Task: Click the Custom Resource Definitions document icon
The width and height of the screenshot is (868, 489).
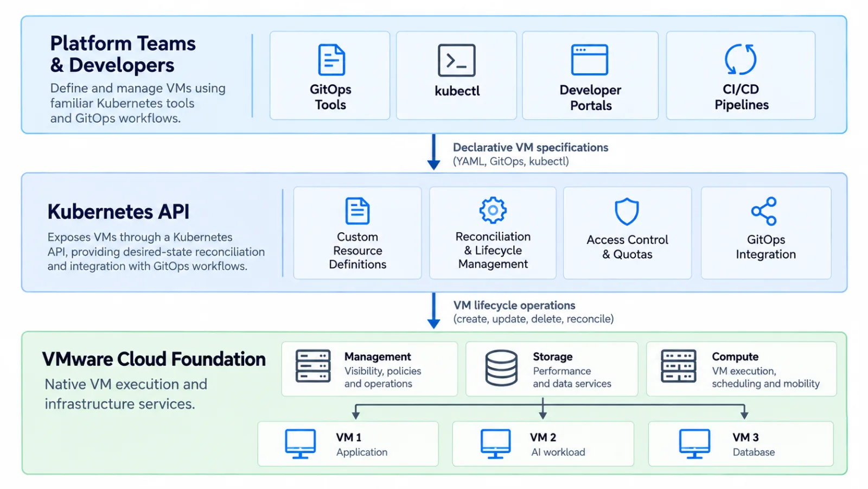Action: (x=358, y=211)
